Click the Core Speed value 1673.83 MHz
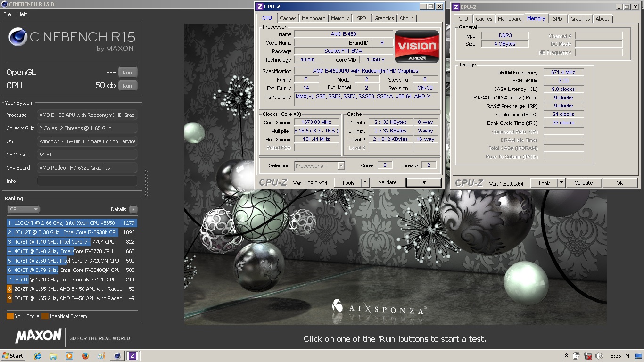Screen dimensions: 644x362 tap(316, 122)
